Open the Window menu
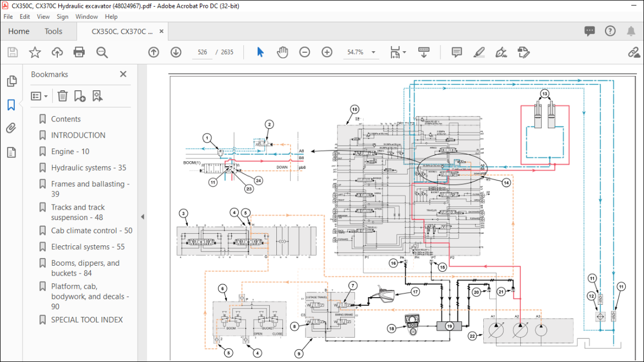This screenshot has height=362, width=644. point(86,17)
